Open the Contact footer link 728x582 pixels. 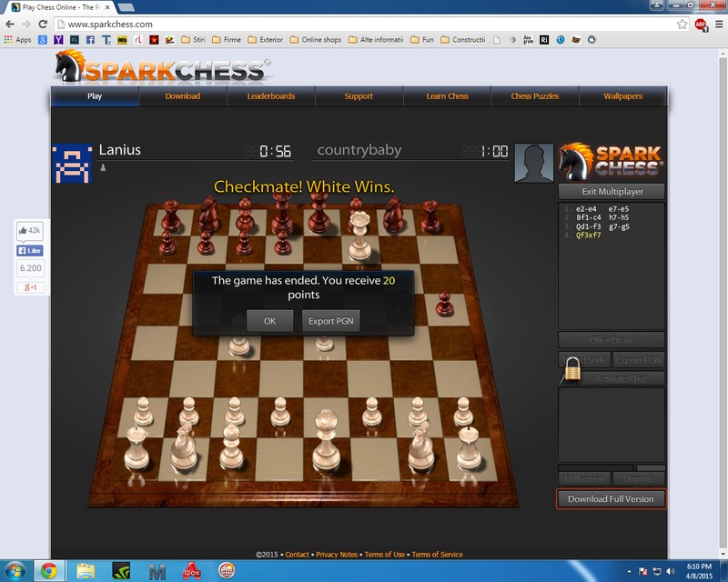click(298, 555)
